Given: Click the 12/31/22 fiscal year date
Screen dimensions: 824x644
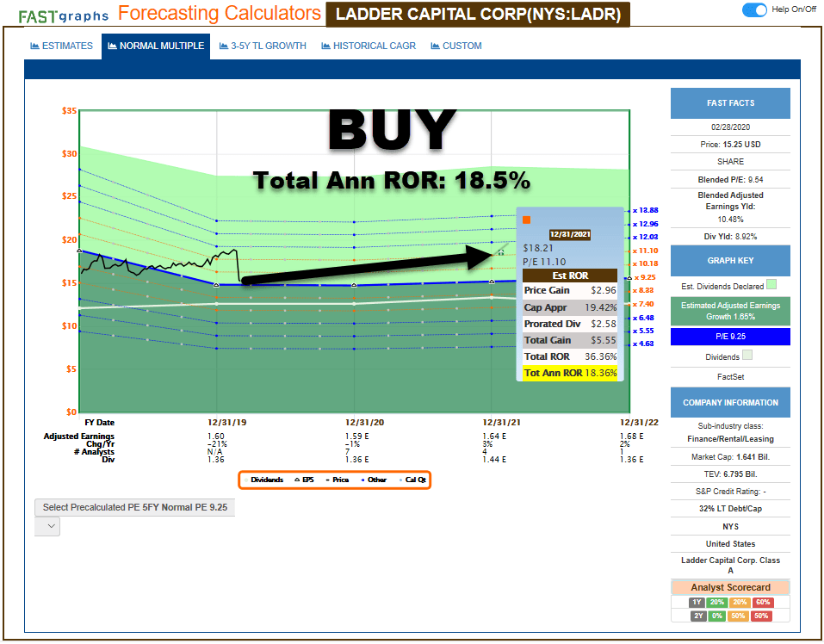Looking at the screenshot, I should (x=639, y=423).
